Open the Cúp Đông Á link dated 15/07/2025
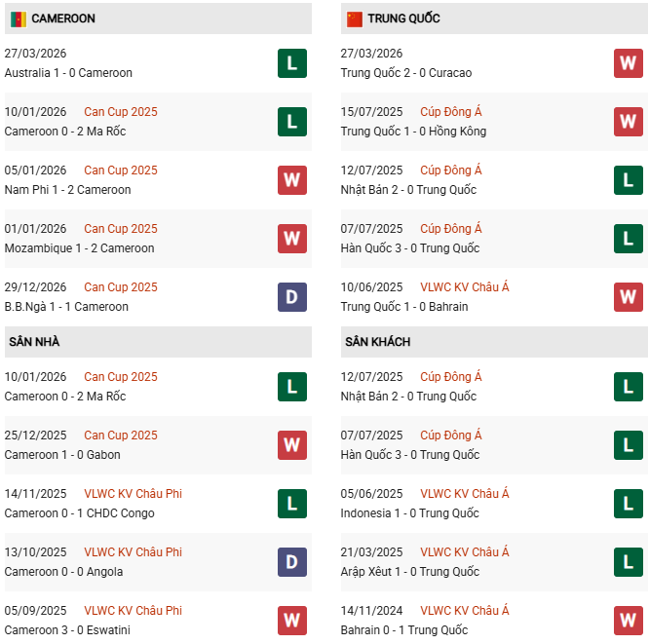The image size is (649, 644). click(x=451, y=112)
